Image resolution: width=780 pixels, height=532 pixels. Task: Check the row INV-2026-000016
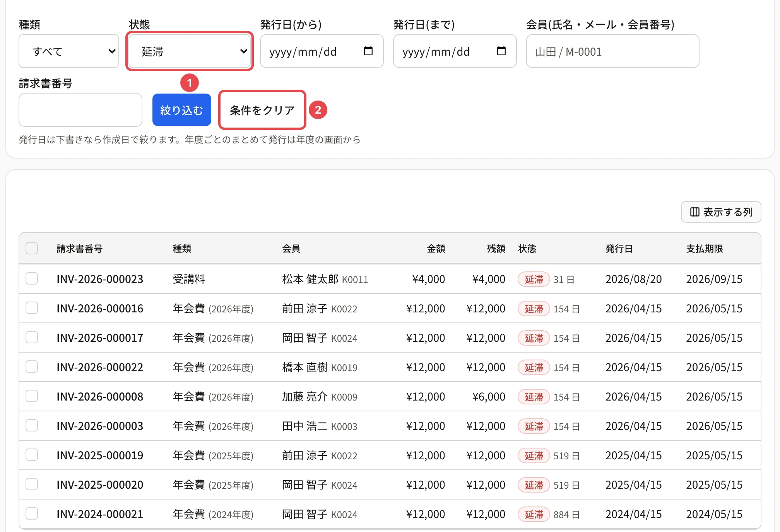point(32,308)
